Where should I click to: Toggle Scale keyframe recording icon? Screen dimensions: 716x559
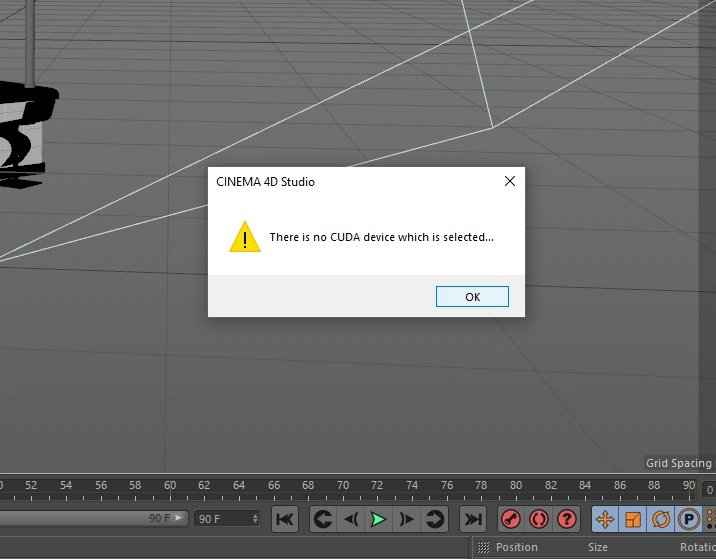pos(633,519)
